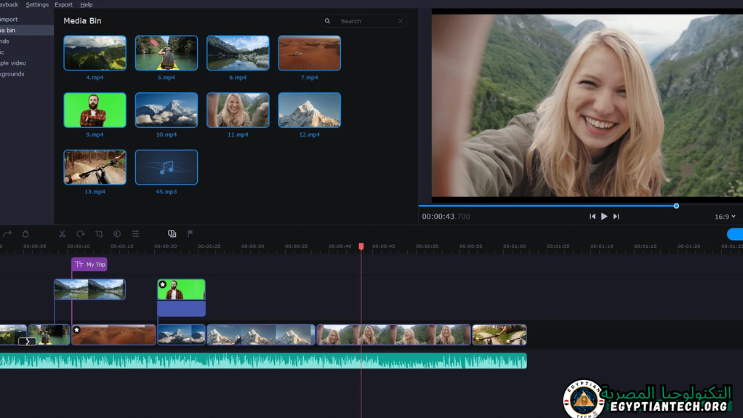Viewport: 743px width, 418px height.
Task: Open the Export menu
Action: click(x=63, y=5)
